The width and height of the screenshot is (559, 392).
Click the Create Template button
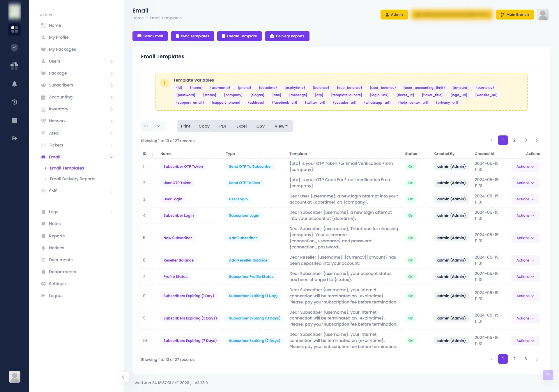(239, 36)
